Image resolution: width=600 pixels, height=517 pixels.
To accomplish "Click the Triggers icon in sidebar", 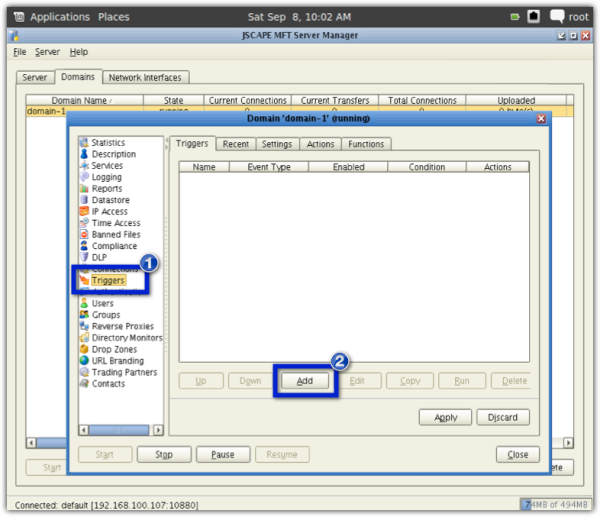I will pos(84,281).
